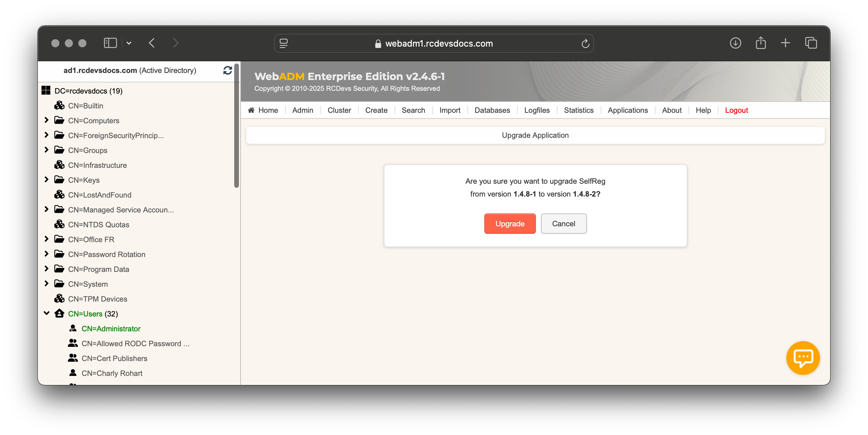Screen dimensions: 868x435
Task: Open the CN=Administrator entry
Action: 111,328
